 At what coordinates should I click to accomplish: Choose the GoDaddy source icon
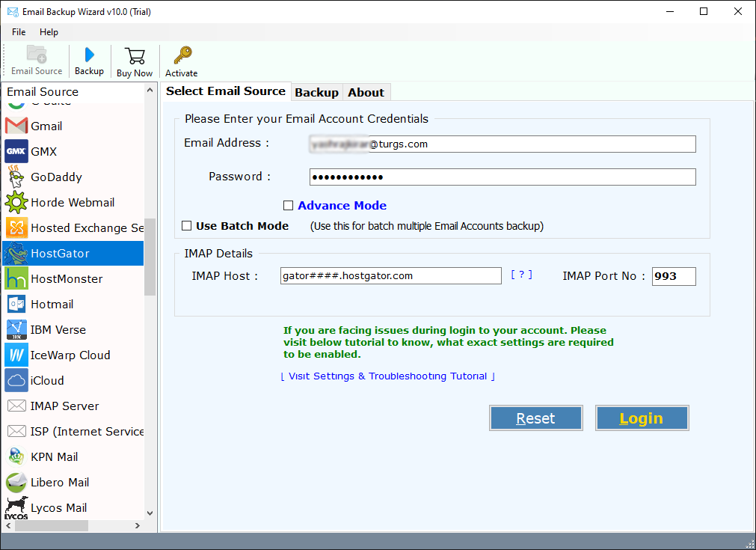tap(16, 177)
